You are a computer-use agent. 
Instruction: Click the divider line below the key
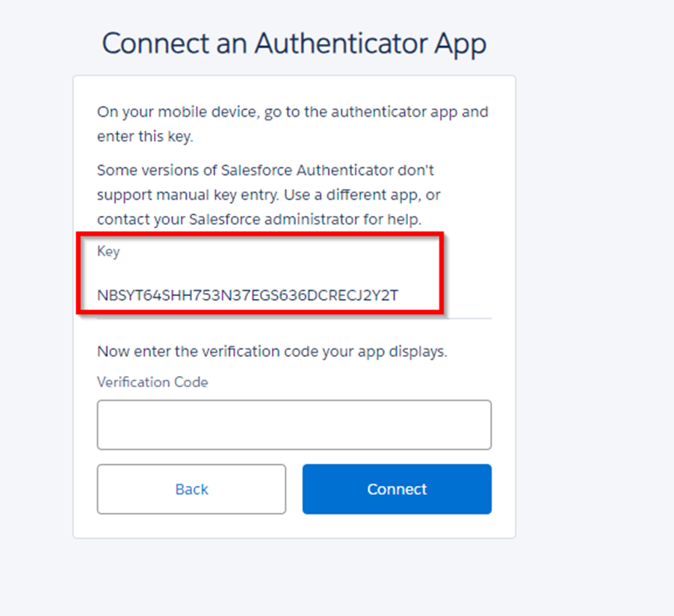point(471,318)
